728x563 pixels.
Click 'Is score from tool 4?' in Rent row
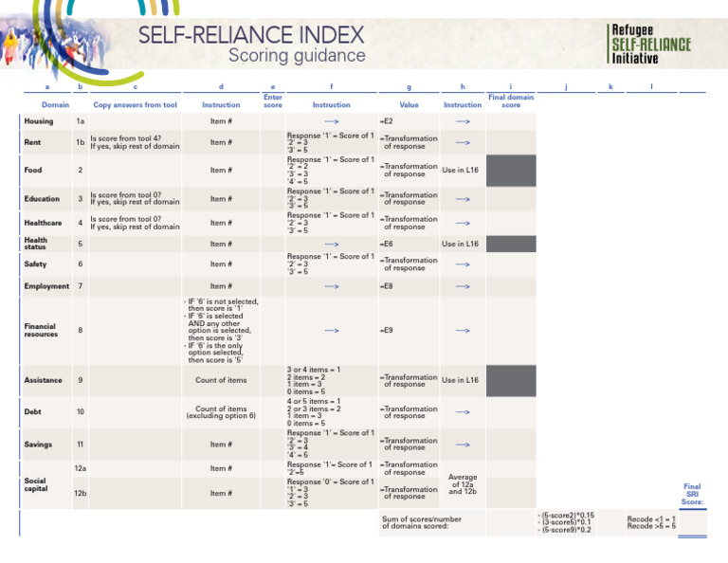pyautogui.click(x=126, y=138)
